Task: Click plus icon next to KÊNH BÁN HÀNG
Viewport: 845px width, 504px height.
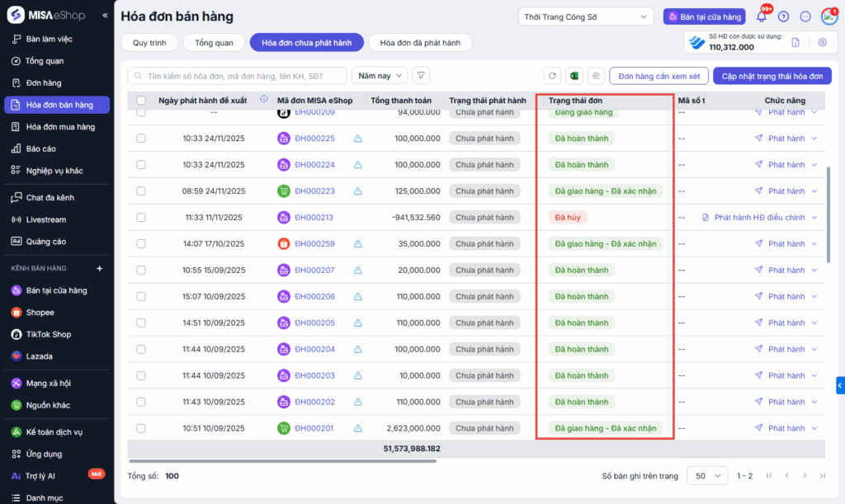Action: click(x=99, y=268)
